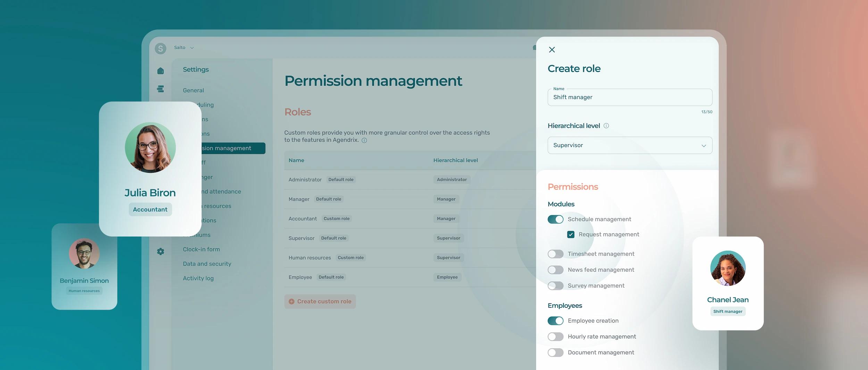
Task: Click Create custom role button
Action: point(320,302)
